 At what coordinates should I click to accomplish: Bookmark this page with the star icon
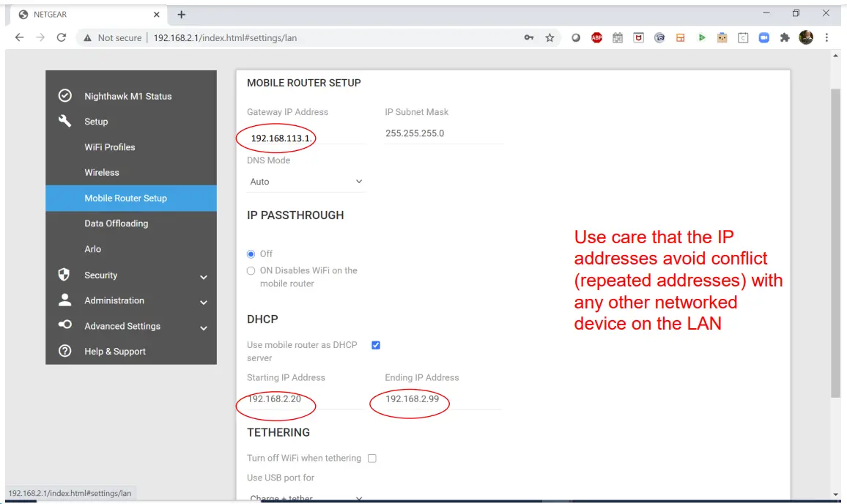[x=550, y=37]
